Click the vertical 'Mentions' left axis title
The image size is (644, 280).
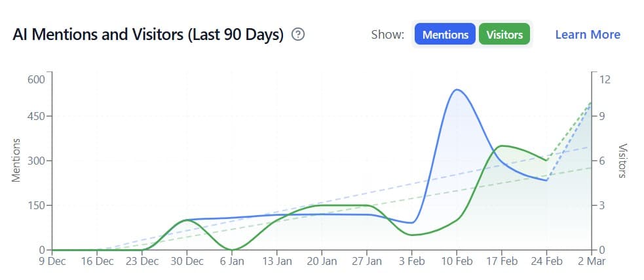pos(17,159)
